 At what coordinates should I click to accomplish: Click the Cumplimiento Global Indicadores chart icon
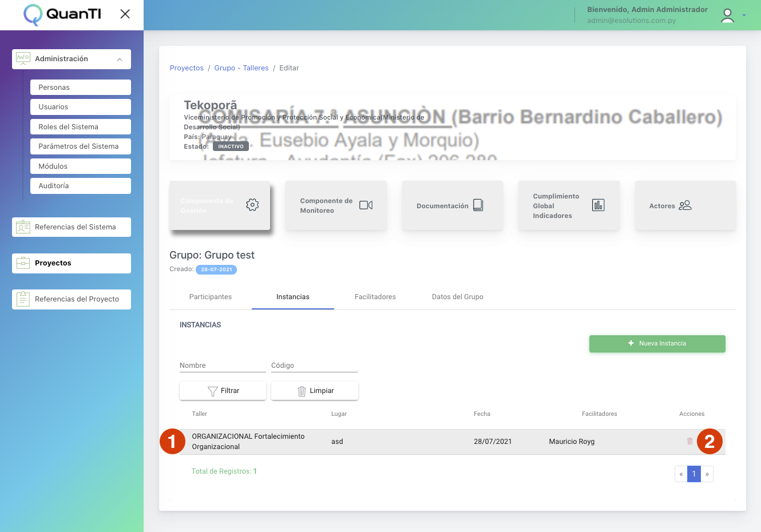point(598,205)
